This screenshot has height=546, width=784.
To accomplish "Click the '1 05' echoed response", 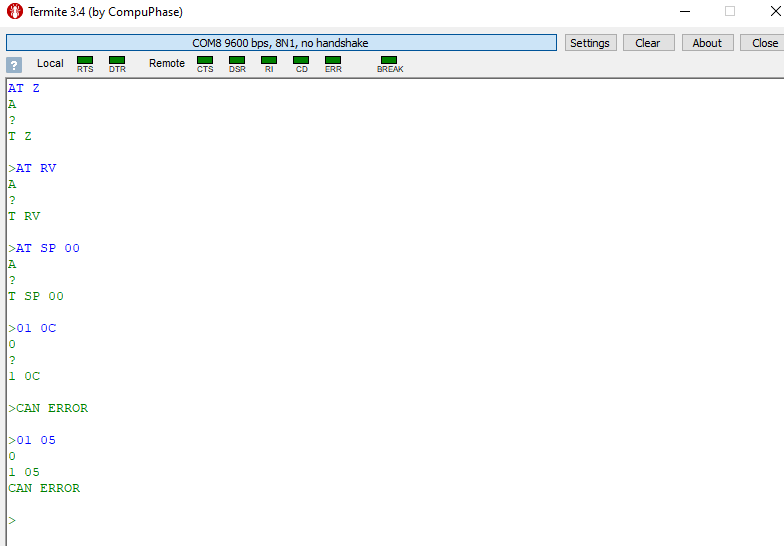I will click(x=24, y=472).
